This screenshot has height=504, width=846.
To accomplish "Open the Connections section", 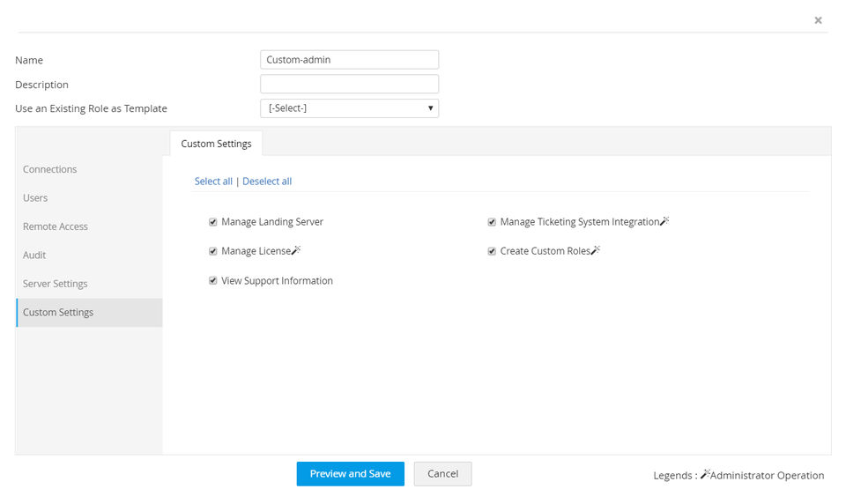I will pyautogui.click(x=50, y=169).
